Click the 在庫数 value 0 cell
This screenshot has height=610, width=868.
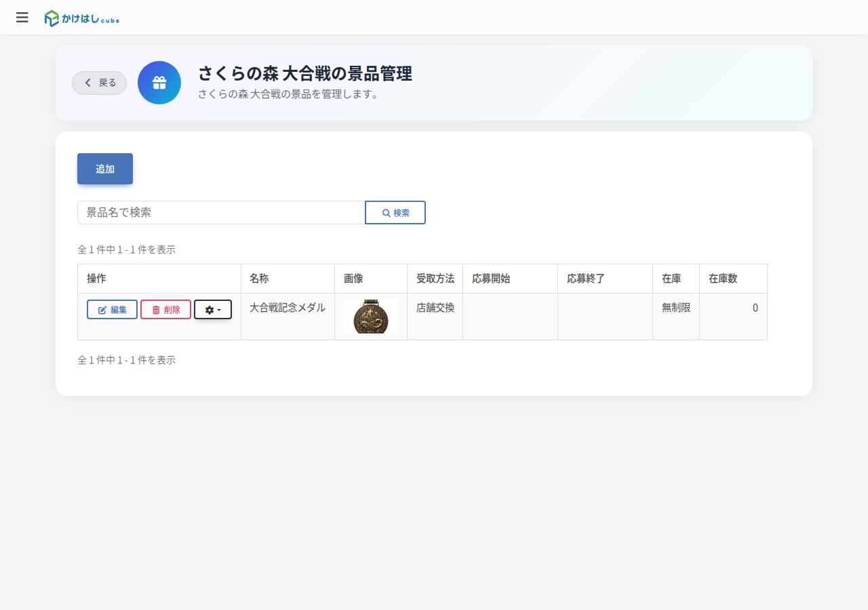(x=733, y=317)
